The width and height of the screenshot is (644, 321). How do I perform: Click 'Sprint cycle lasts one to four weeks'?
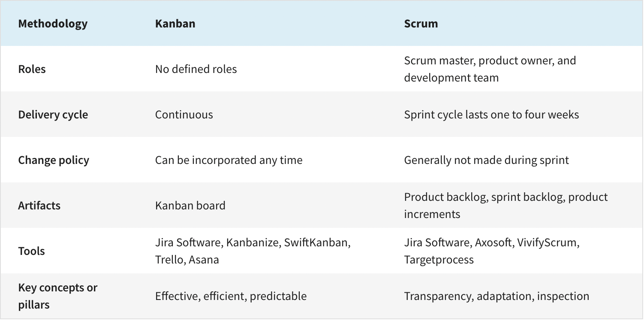pyautogui.click(x=491, y=115)
